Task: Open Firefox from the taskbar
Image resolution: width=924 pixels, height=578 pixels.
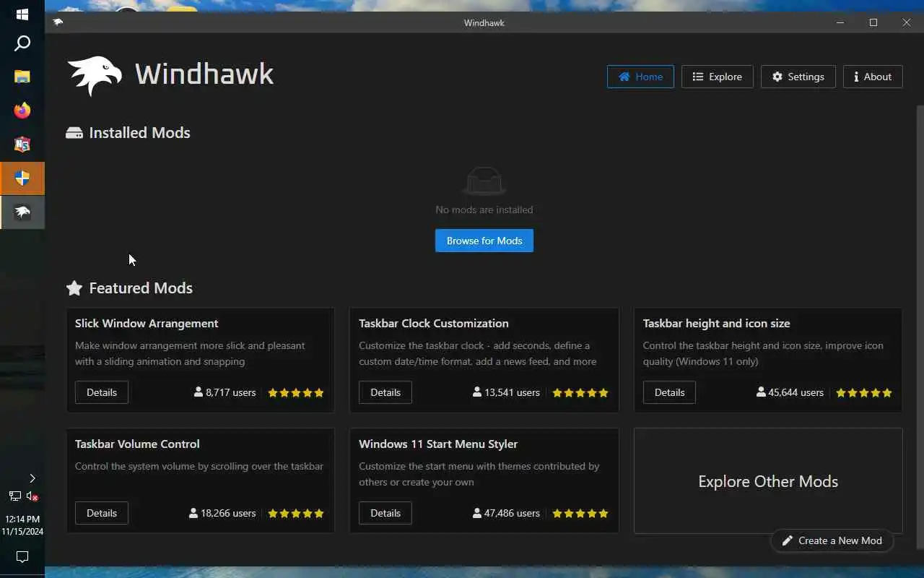Action: 22,111
